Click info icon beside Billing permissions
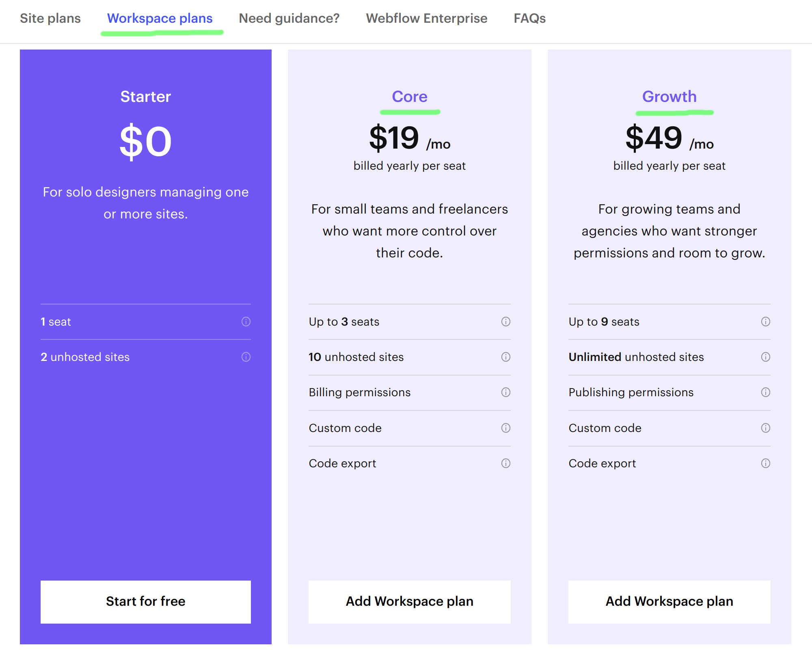 [506, 392]
